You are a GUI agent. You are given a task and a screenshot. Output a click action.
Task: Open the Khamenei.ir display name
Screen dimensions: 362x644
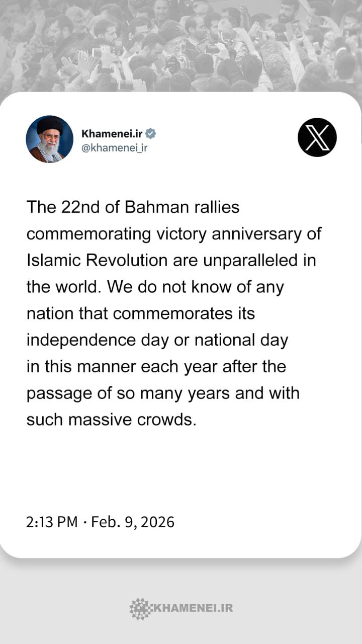tap(112, 133)
